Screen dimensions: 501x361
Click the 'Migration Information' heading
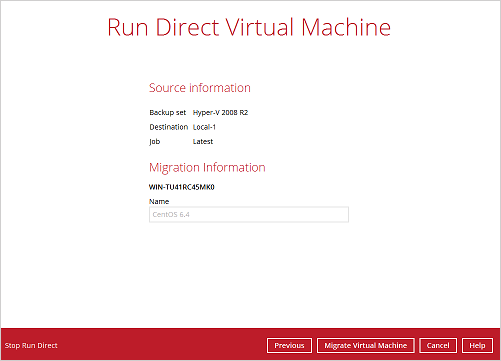207,167
